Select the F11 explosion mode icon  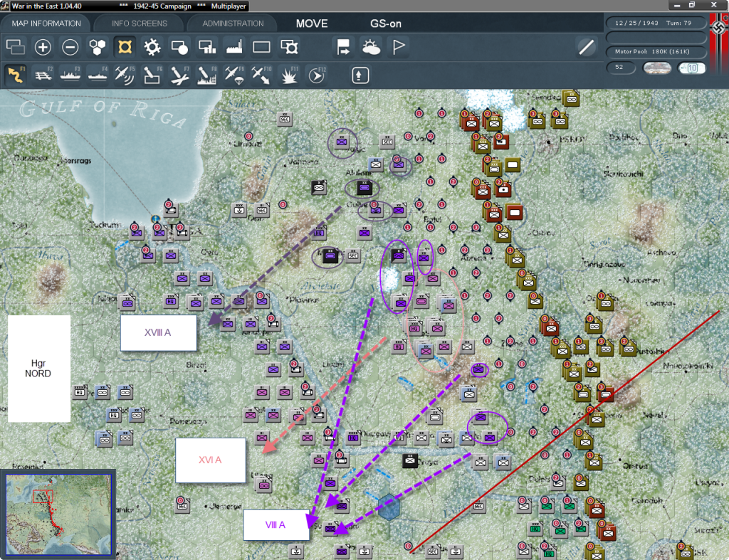point(289,75)
